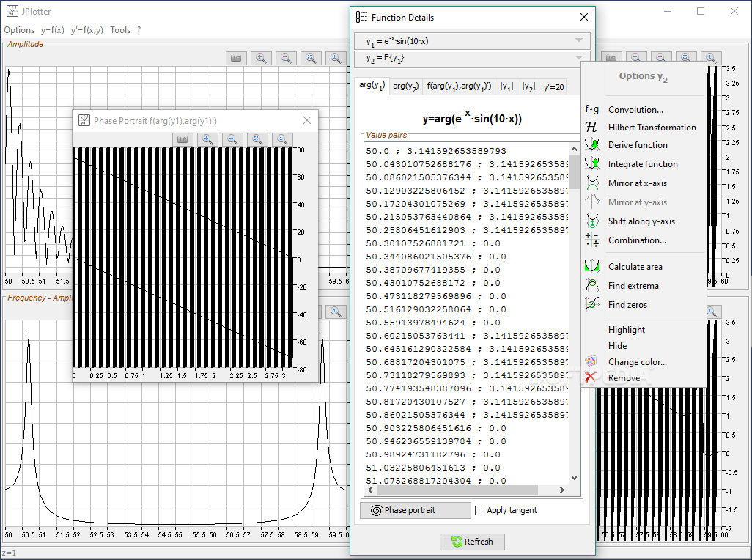Click the Change color palette icon

(591, 361)
